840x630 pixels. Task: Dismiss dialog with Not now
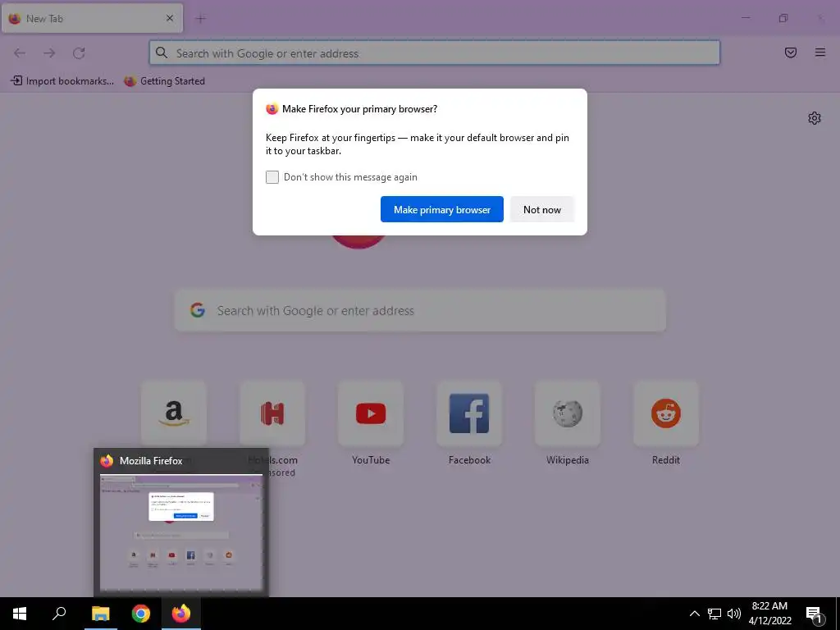point(542,209)
